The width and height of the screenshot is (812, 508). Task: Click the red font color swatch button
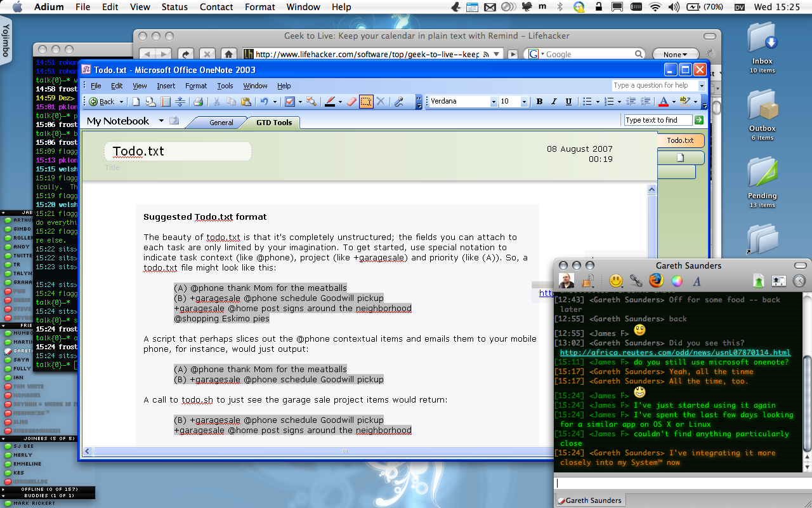[664, 102]
